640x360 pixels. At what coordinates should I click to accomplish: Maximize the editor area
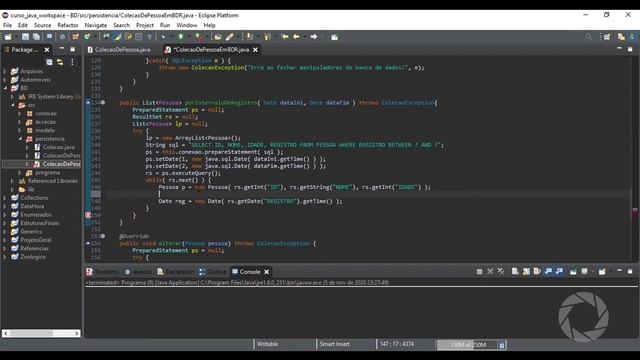click(x=630, y=49)
